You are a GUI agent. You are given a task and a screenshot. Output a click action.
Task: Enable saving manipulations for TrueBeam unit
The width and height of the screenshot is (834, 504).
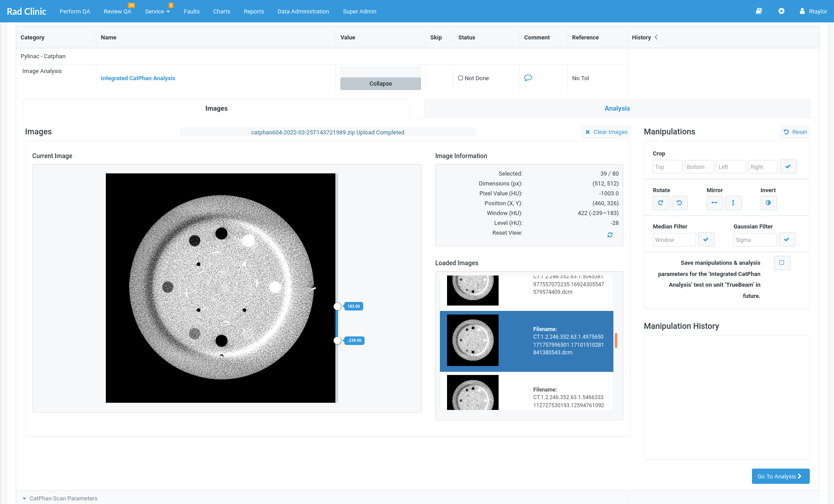[782, 263]
